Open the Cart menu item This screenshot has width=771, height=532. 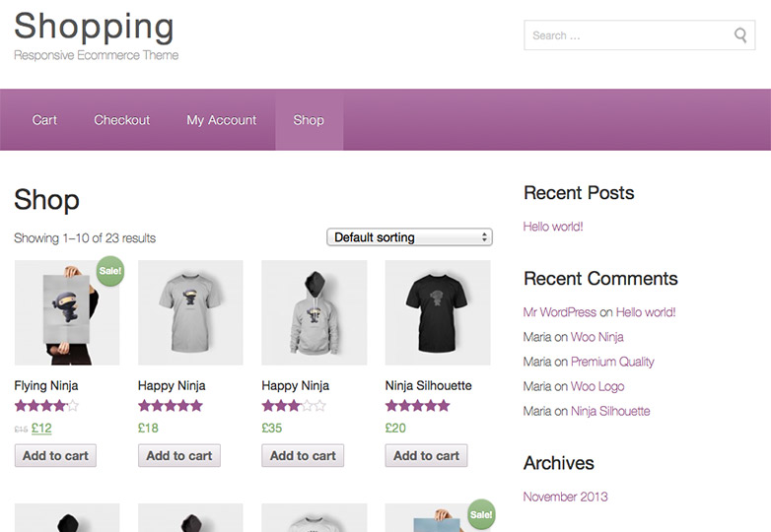pyautogui.click(x=44, y=120)
